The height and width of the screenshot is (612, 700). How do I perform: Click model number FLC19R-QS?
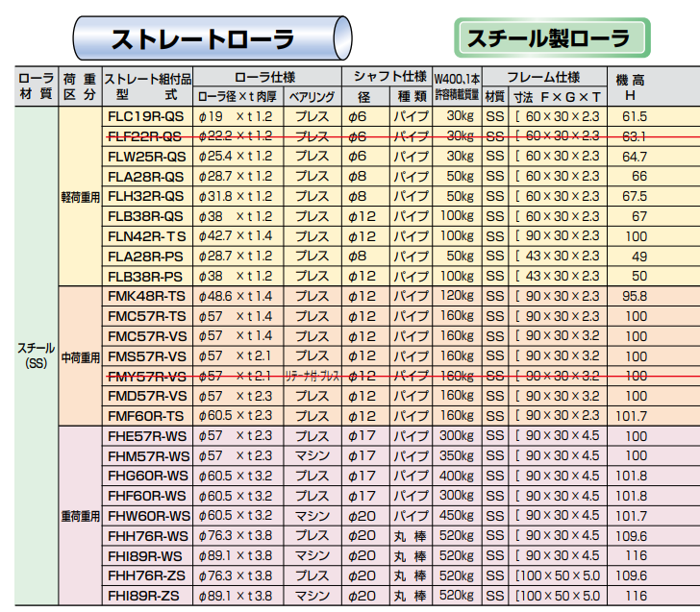[146, 116]
